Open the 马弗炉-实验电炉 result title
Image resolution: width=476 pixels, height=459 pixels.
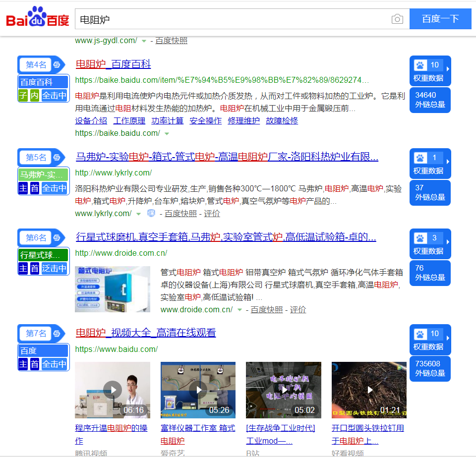(x=227, y=157)
